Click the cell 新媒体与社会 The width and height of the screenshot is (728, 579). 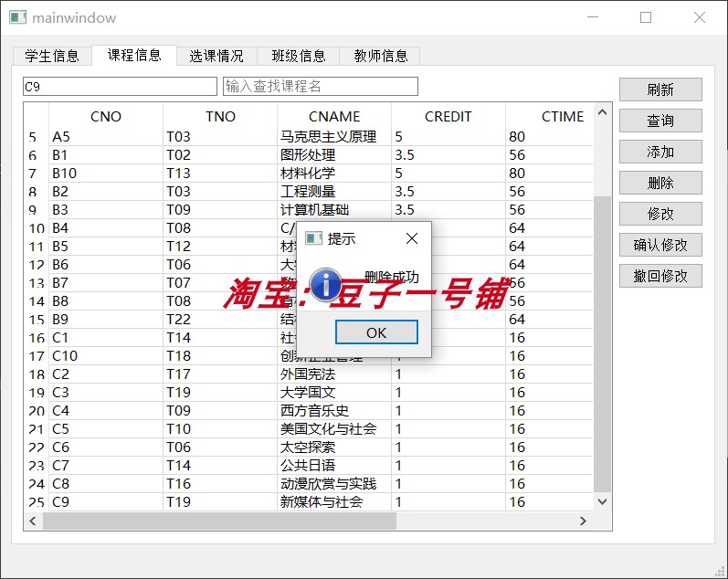point(334,502)
